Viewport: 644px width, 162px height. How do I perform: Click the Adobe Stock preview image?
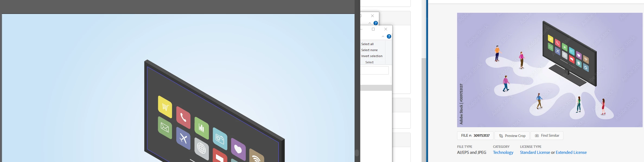[550, 70]
